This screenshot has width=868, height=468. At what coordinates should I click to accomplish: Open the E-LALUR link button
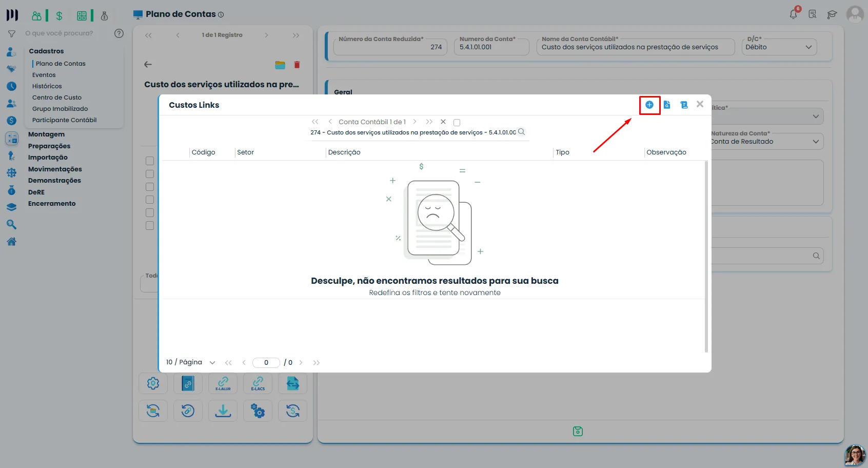223,383
